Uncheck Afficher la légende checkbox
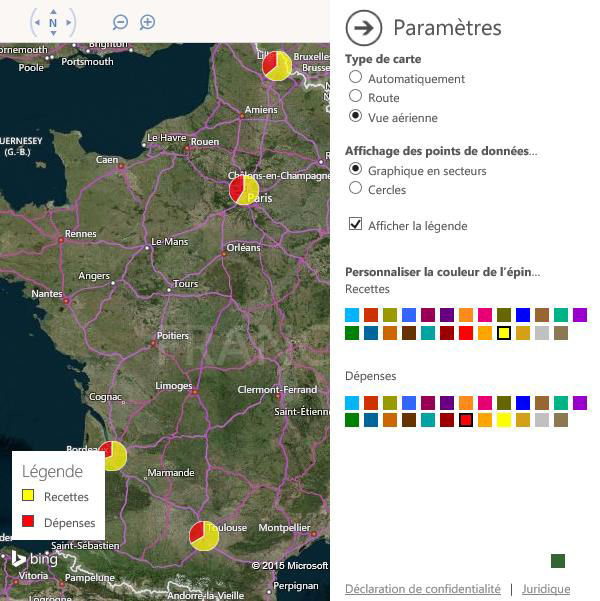 (x=355, y=225)
